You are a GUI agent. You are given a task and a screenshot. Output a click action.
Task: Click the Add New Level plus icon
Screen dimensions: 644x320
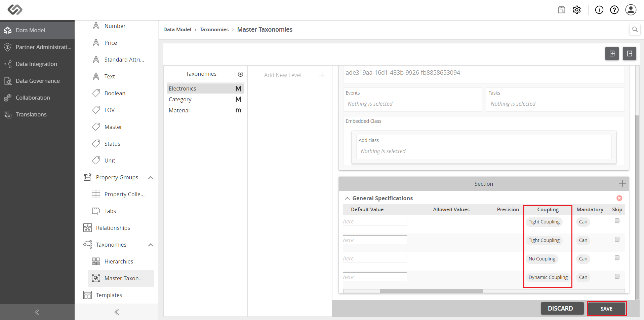[x=322, y=75]
